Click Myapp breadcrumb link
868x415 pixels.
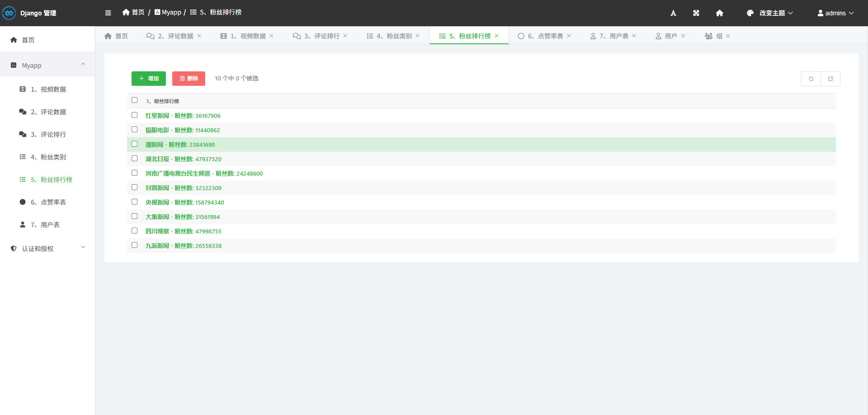pos(168,12)
